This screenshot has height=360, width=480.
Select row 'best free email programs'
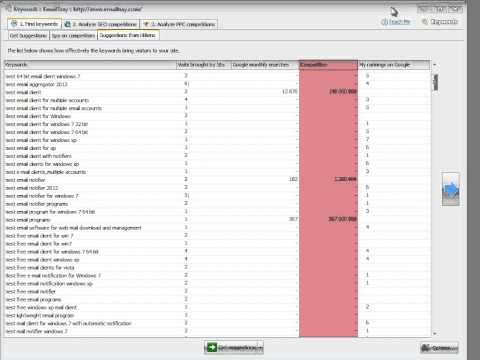[217, 300]
